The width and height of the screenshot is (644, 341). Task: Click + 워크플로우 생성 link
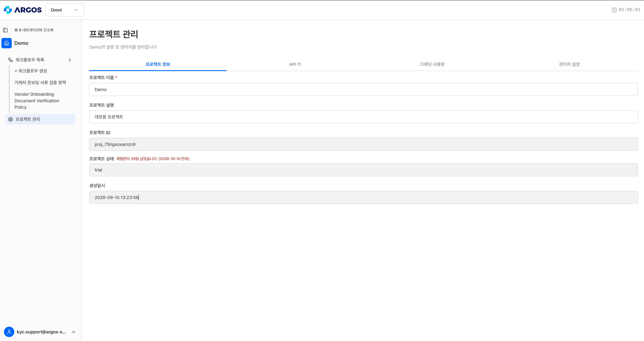pos(31,71)
